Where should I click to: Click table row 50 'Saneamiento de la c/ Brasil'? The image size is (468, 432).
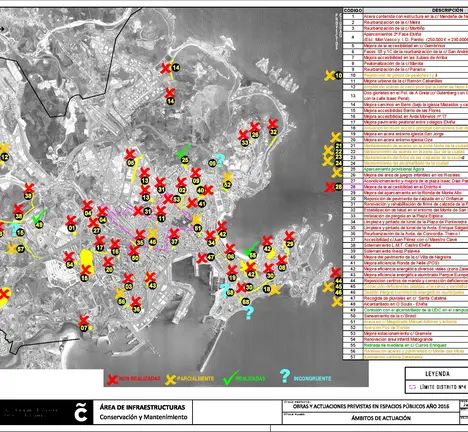[x=406, y=316]
